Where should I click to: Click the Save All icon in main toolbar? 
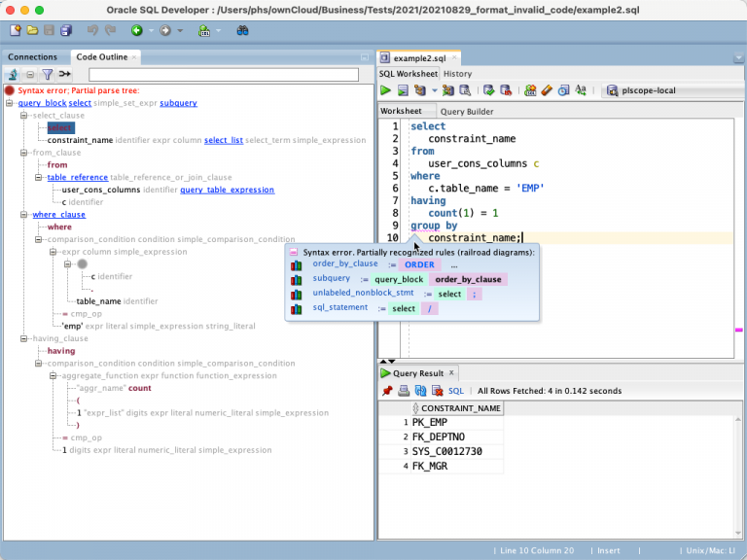point(66,31)
